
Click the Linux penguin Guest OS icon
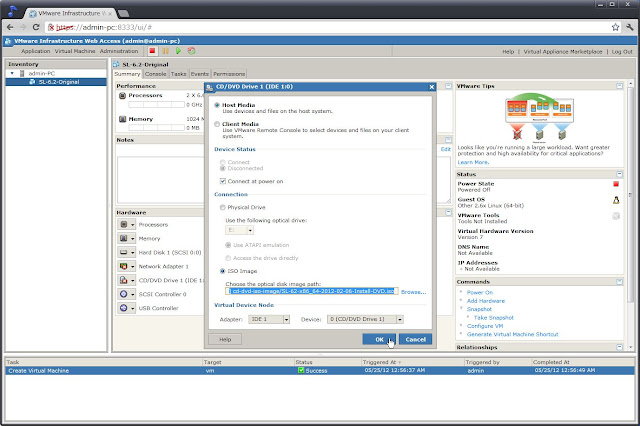click(616, 200)
